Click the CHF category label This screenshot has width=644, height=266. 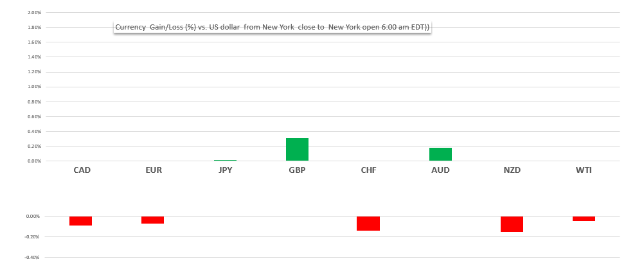[368, 170]
